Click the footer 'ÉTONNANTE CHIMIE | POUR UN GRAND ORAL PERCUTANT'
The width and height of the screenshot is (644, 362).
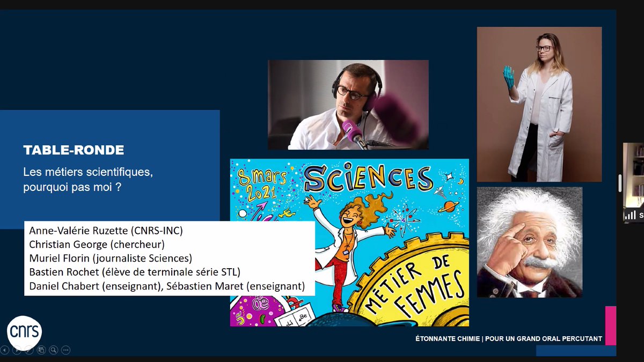(x=509, y=339)
